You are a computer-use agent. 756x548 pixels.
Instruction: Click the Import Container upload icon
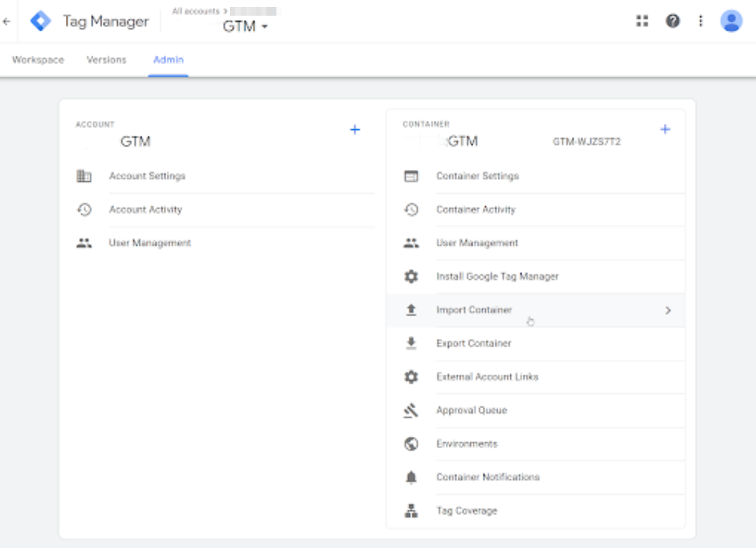pos(411,310)
